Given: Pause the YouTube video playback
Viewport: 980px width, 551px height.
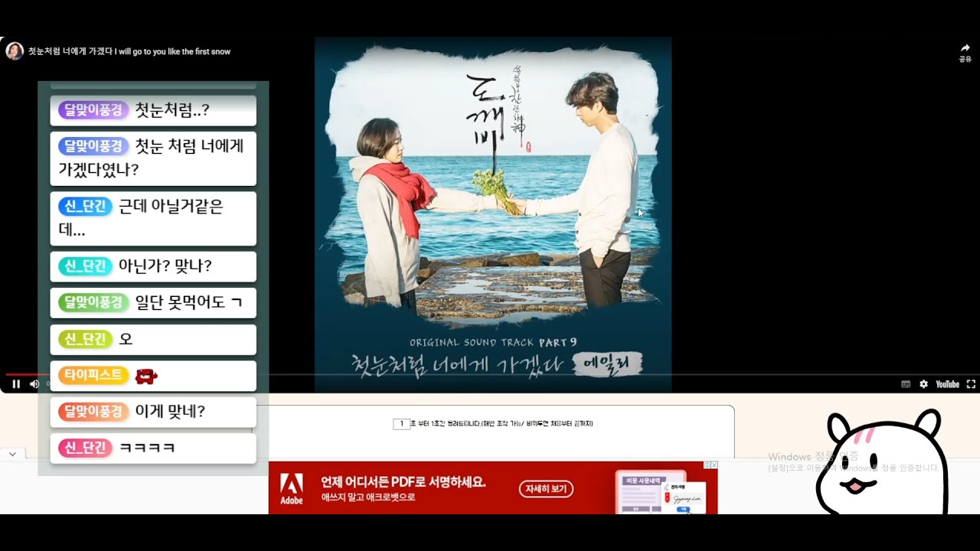Looking at the screenshot, I should (16, 384).
